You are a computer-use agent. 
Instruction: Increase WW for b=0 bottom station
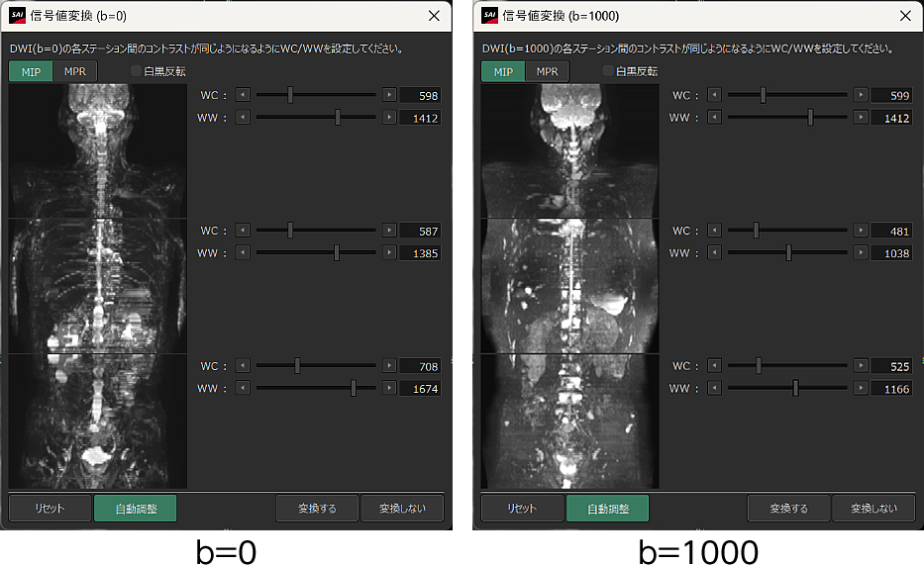[389, 388]
